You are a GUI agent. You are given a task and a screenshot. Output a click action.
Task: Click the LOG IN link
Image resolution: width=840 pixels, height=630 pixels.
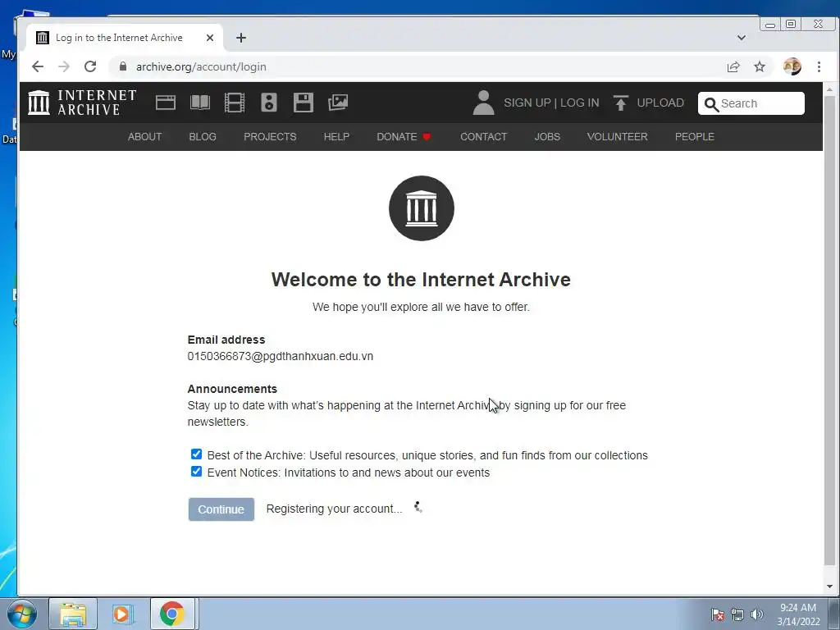(x=580, y=103)
